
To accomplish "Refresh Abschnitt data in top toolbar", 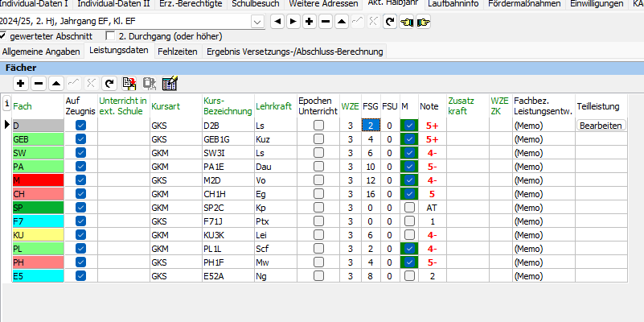I will click(390, 22).
